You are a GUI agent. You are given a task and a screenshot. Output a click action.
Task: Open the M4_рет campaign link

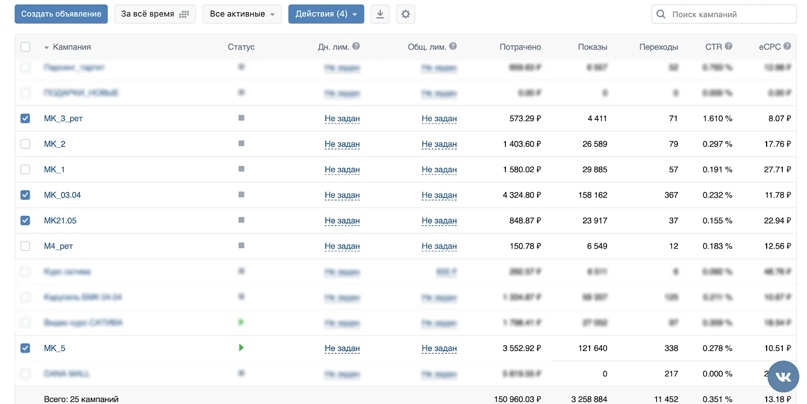(58, 246)
